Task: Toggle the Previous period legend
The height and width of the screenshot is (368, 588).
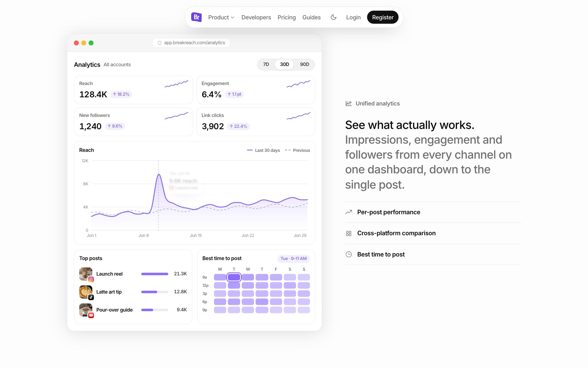Action: [x=297, y=150]
